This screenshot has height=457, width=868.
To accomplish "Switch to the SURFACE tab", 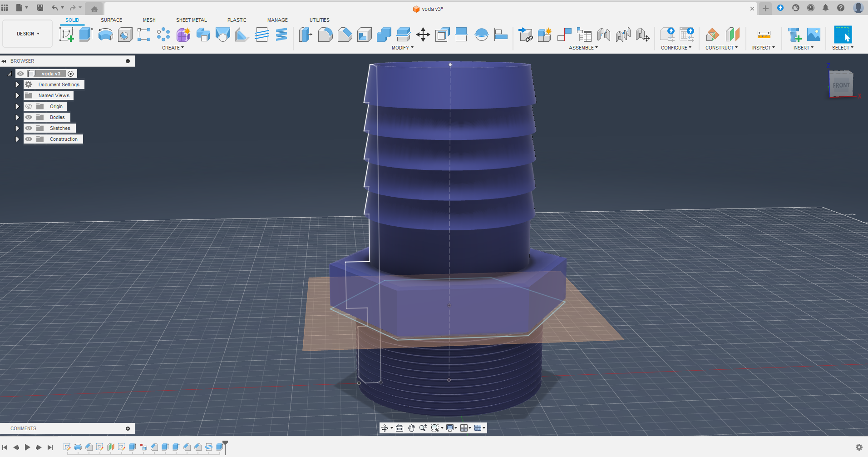I will 111,20.
